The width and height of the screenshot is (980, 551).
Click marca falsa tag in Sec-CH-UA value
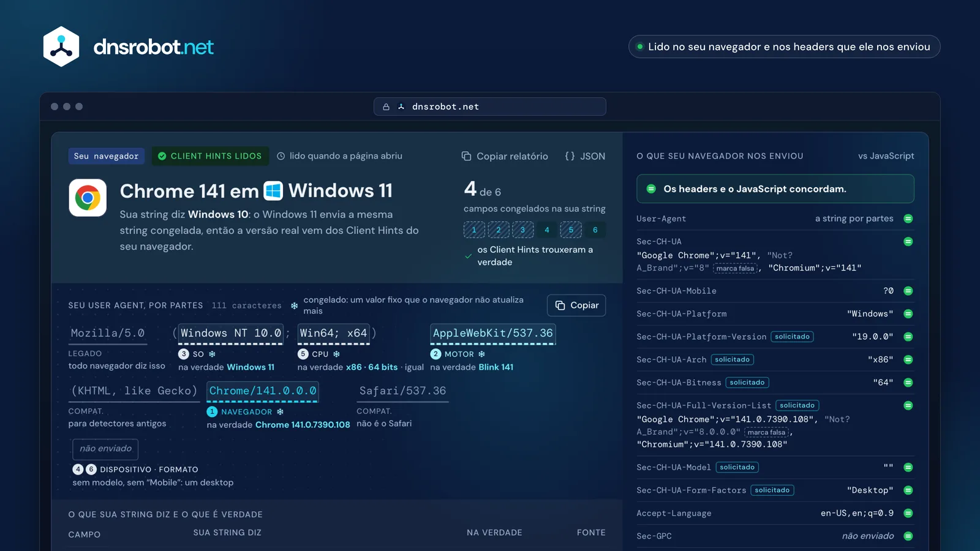point(736,268)
